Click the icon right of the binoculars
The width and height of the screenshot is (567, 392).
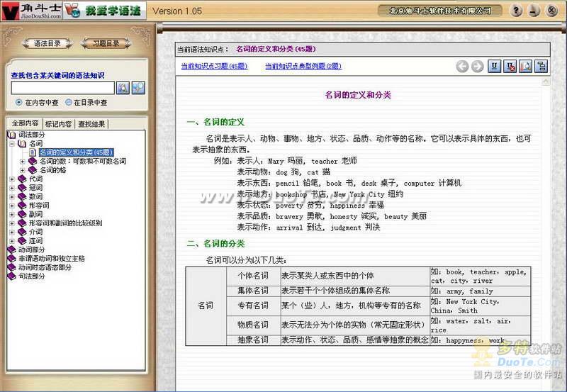click(138, 87)
